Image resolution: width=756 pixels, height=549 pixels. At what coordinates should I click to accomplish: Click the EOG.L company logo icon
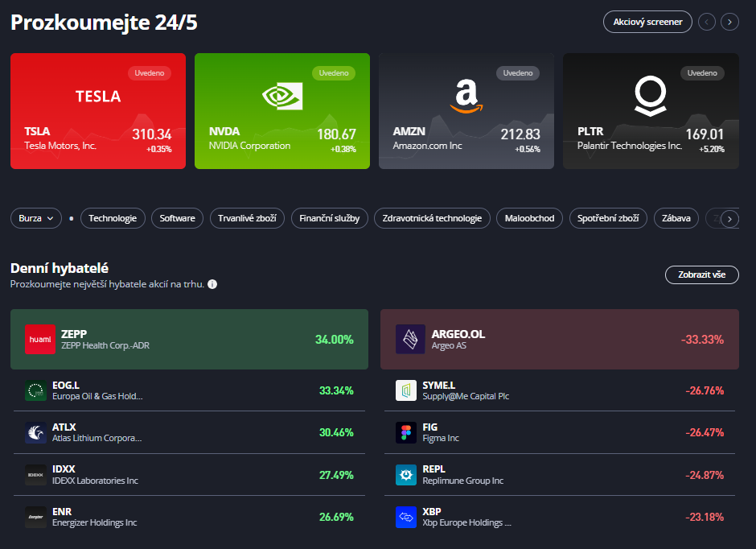coord(35,390)
